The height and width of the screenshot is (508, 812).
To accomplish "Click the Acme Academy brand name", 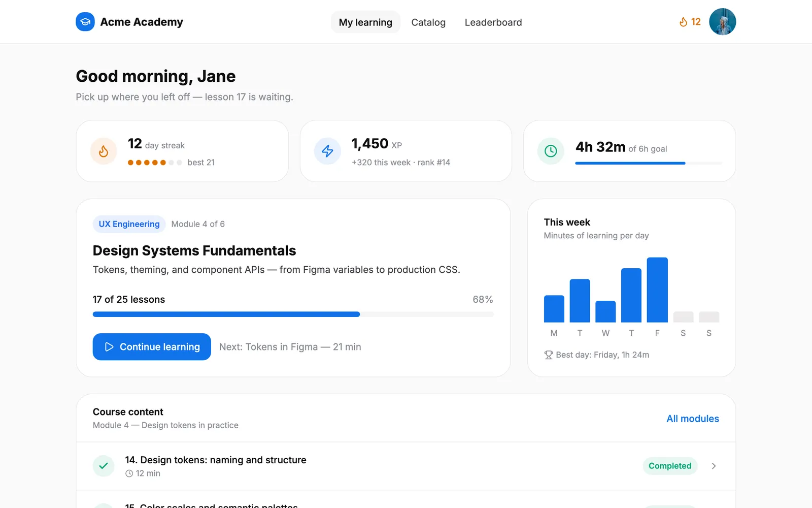I will 142,22.
